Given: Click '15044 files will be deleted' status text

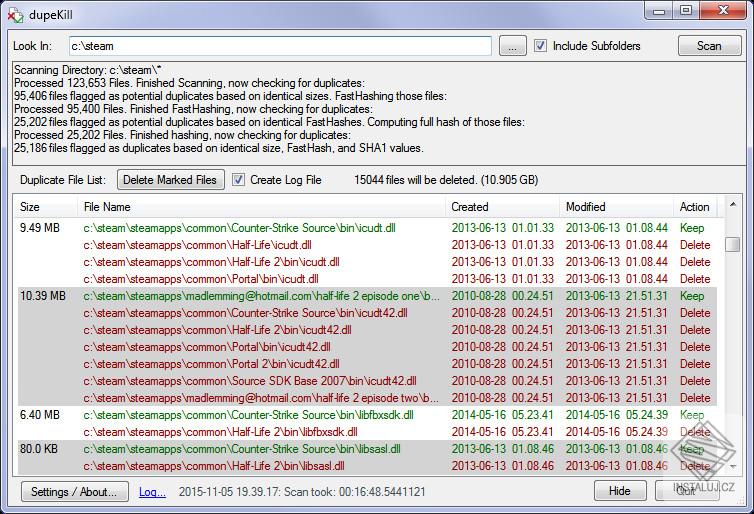Looking at the screenshot, I should [x=446, y=180].
